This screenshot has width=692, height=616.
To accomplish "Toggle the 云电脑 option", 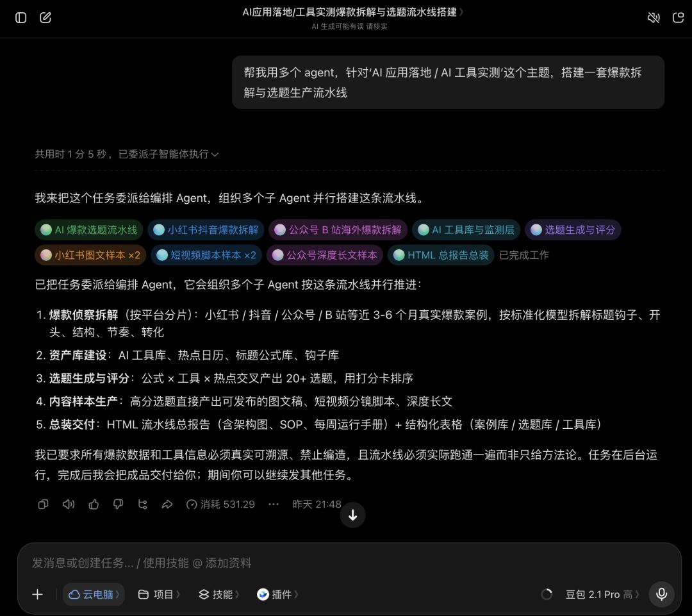I will click(94, 594).
